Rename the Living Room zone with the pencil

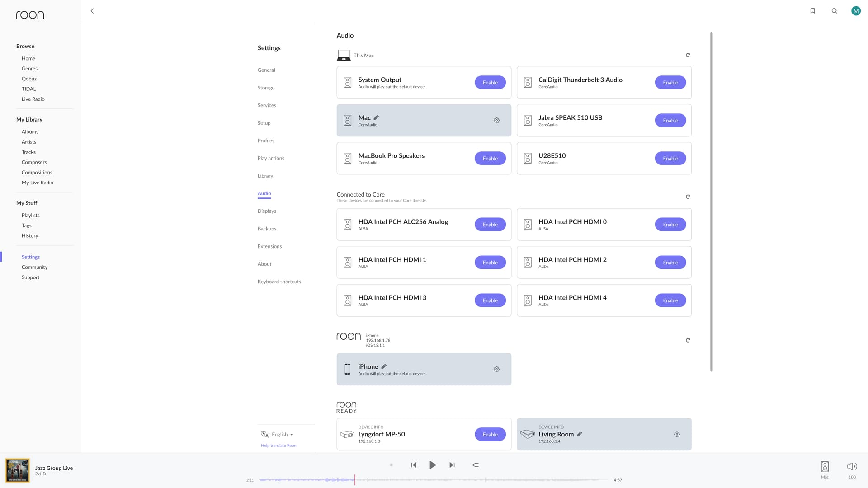[580, 434]
